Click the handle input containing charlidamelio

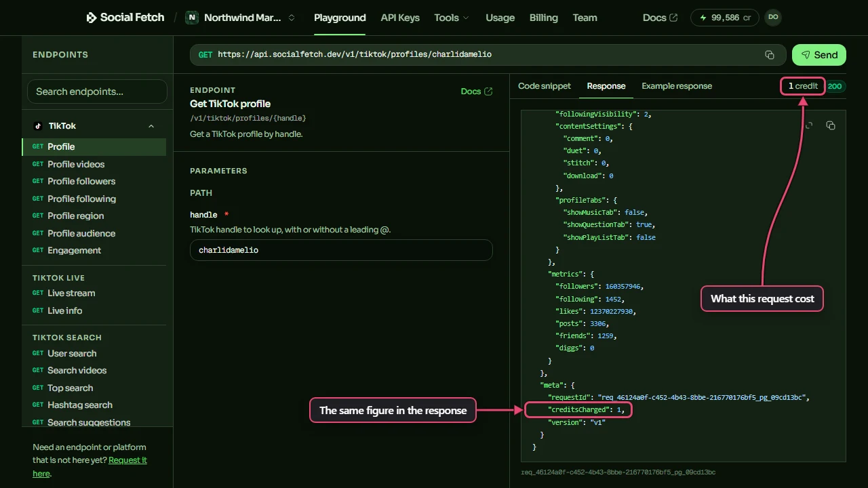(x=341, y=250)
